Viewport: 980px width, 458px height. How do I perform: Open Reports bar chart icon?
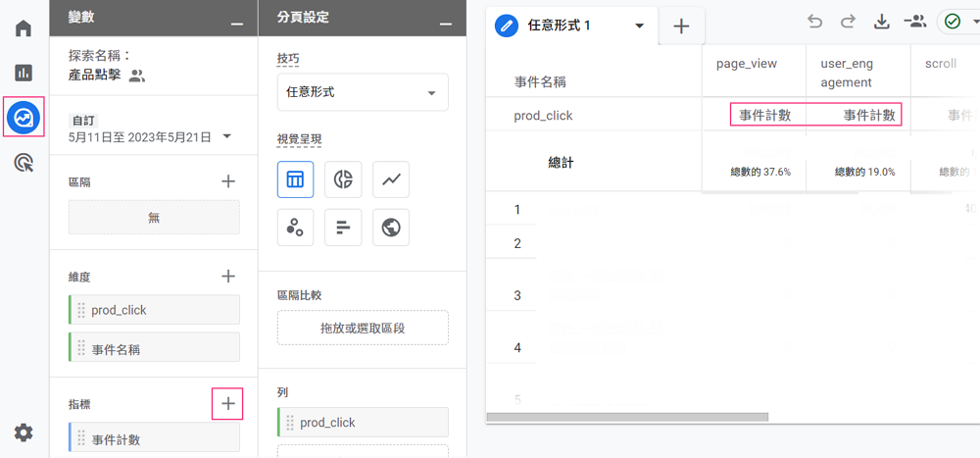pyautogui.click(x=24, y=73)
